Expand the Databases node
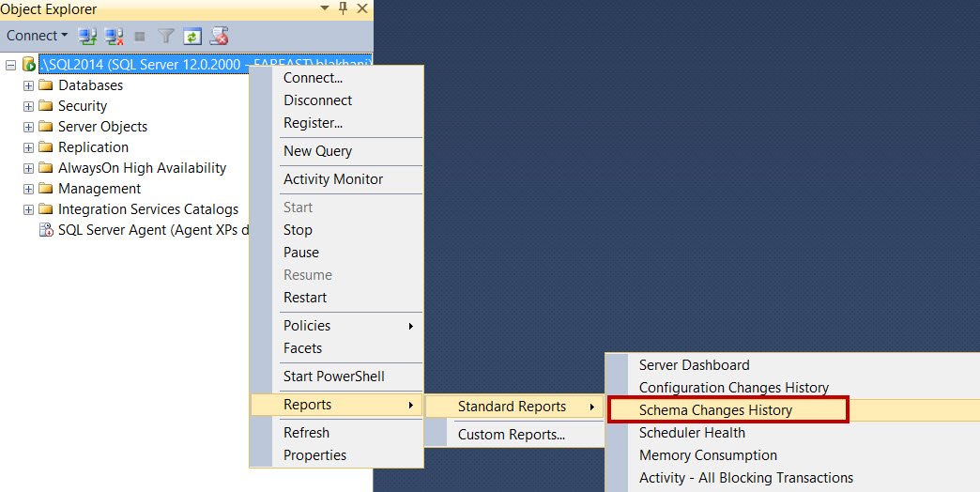 tap(28, 85)
